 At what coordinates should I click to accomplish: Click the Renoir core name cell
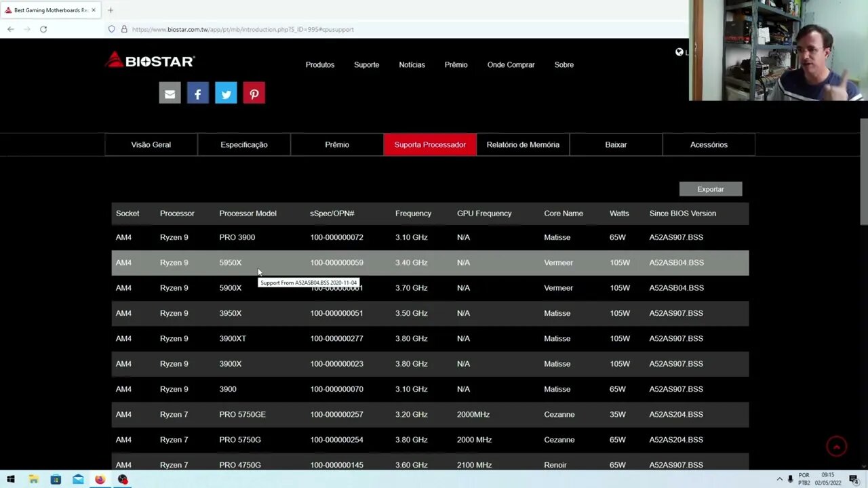[x=555, y=465]
